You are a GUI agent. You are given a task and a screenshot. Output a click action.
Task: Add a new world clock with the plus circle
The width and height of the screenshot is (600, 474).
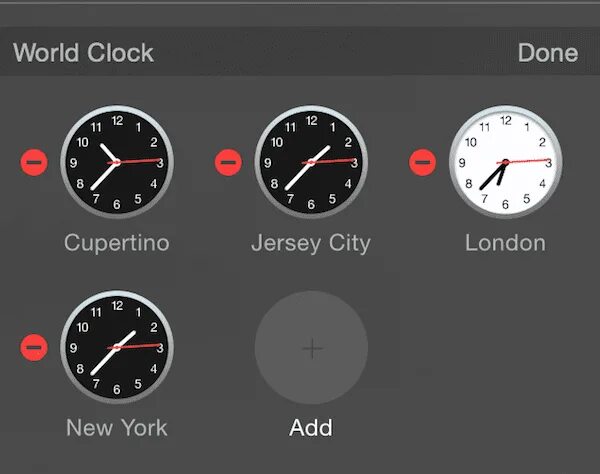tap(311, 347)
